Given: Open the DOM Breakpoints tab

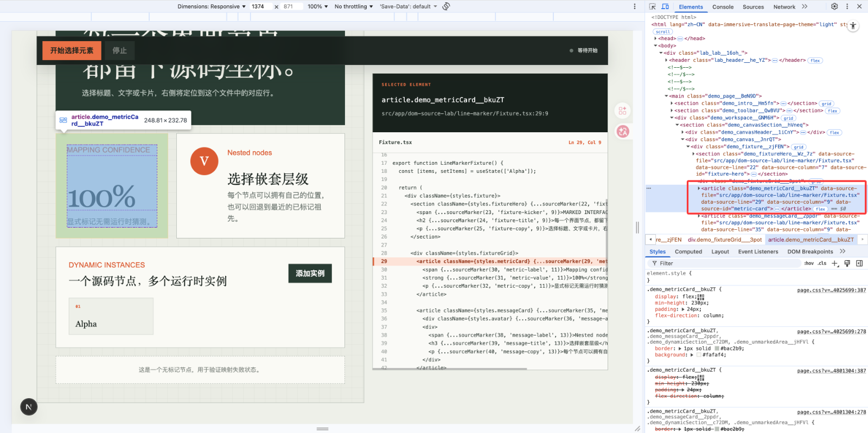Looking at the screenshot, I should (x=810, y=251).
